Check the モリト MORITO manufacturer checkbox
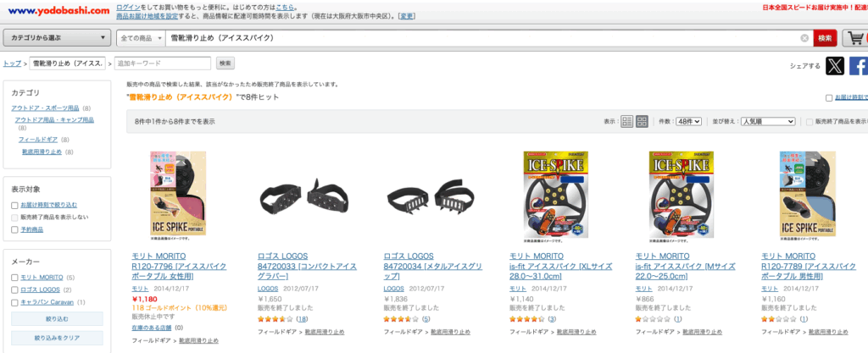Screen dimensions: 868x353 point(14,278)
